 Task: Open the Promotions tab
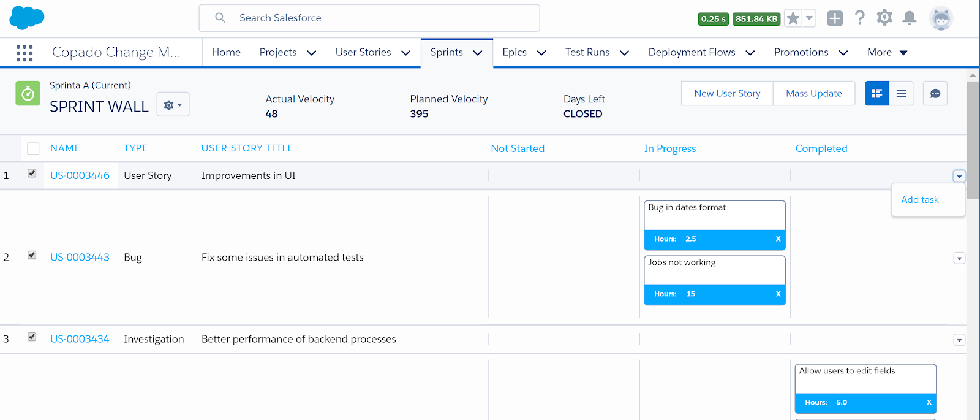801,52
